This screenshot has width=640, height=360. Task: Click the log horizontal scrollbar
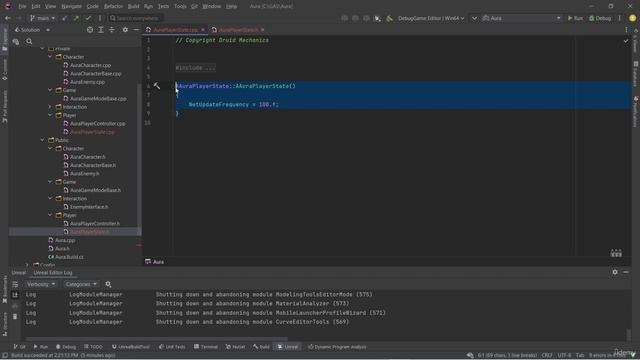(x=157, y=339)
